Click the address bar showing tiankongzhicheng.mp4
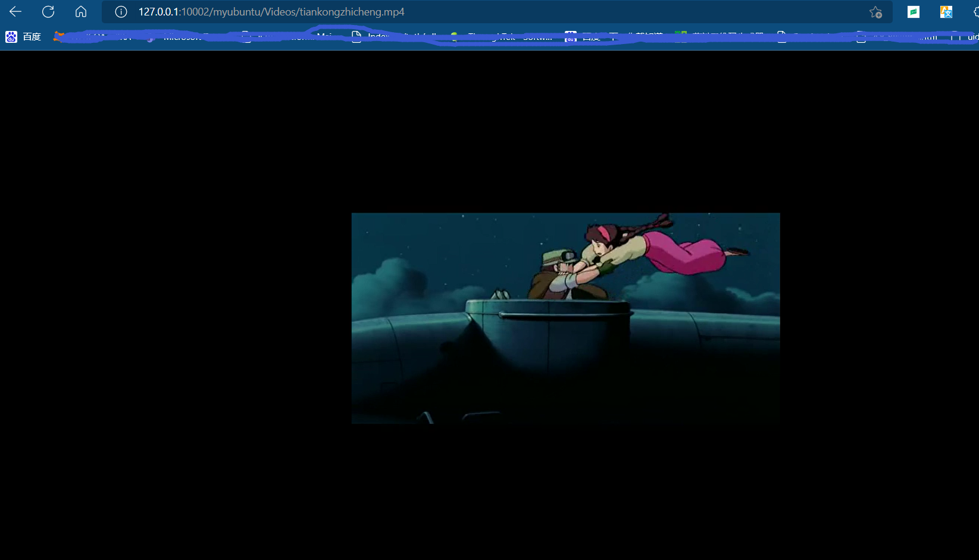Screen dimensions: 979x560 [476, 12]
